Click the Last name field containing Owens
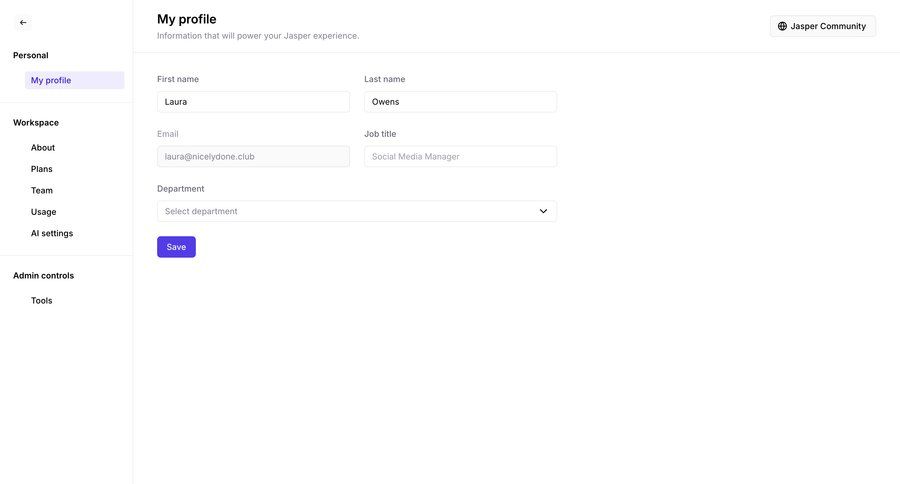 [460, 102]
